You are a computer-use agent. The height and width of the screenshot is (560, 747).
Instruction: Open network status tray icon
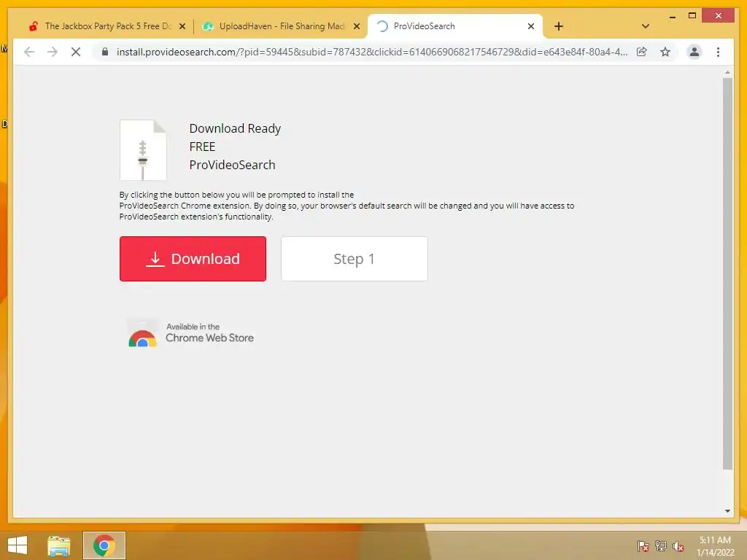tap(661, 546)
